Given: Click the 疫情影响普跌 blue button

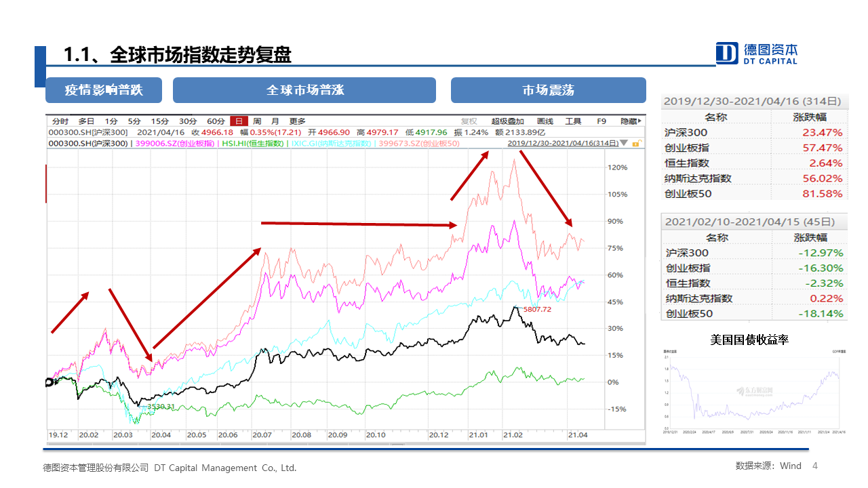Looking at the screenshot, I should (104, 90).
